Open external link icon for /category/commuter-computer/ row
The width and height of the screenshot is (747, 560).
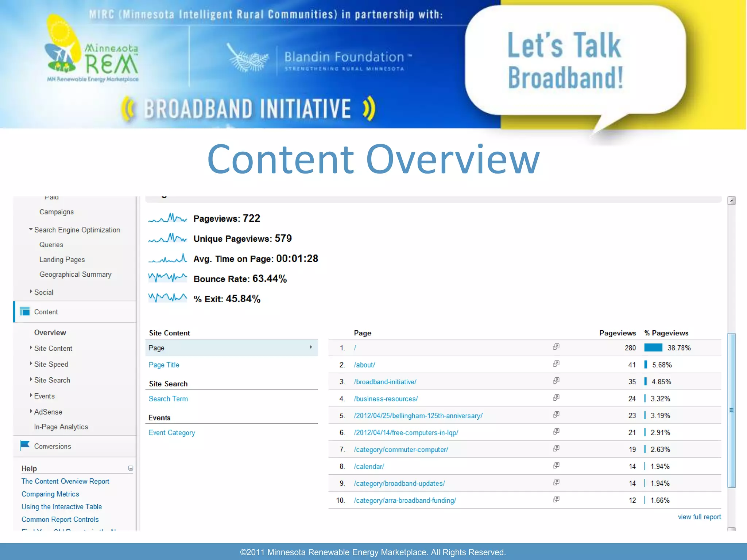pos(556,448)
